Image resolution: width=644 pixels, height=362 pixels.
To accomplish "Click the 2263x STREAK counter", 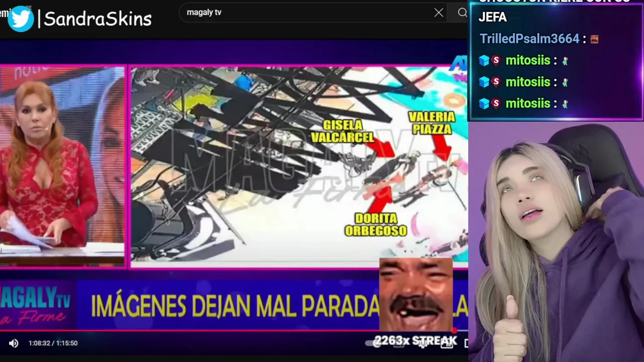I will click(416, 341).
